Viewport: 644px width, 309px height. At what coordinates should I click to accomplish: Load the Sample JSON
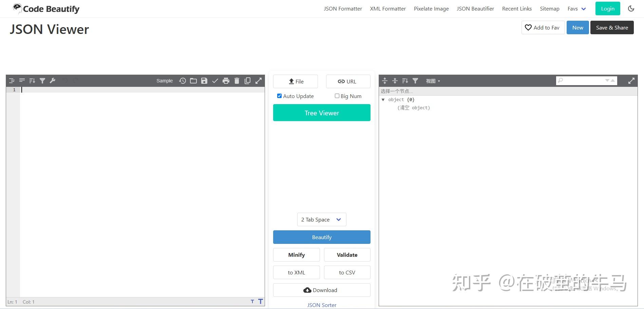pos(165,81)
